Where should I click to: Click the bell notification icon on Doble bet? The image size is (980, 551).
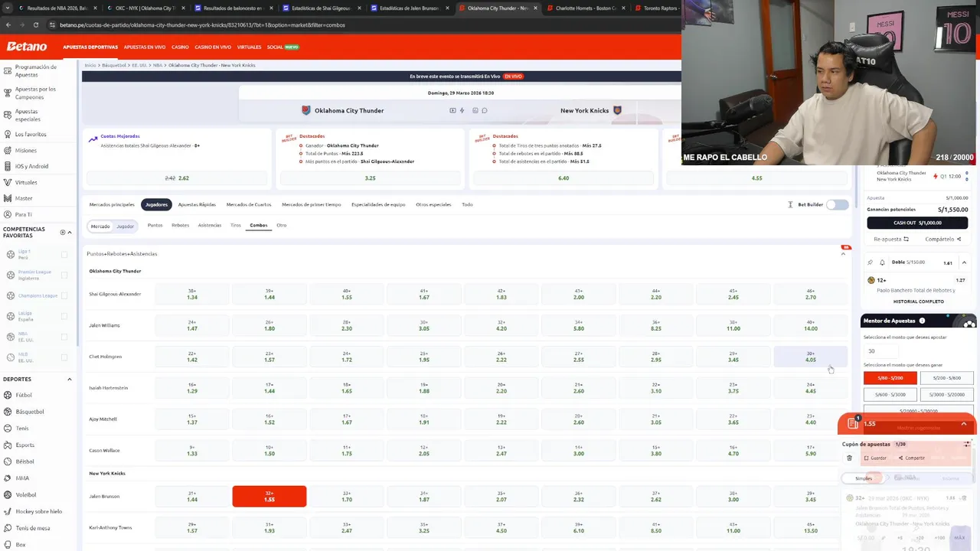(881, 262)
